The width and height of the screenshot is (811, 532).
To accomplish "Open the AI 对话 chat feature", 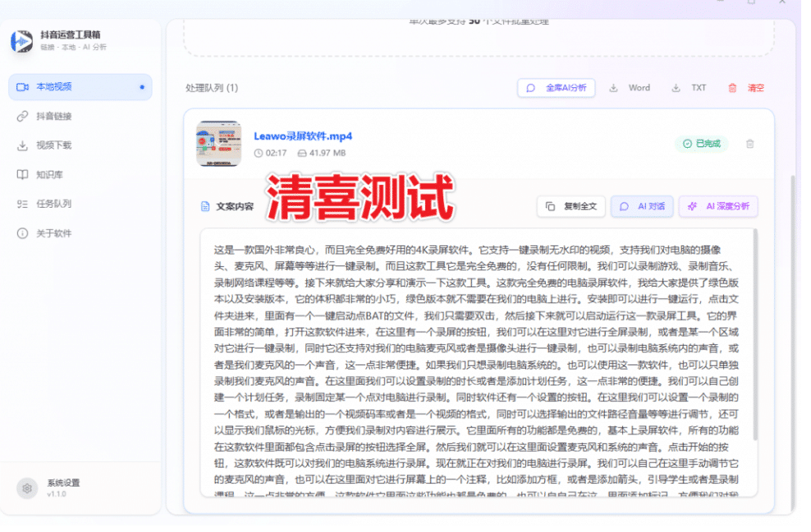I will pos(641,206).
